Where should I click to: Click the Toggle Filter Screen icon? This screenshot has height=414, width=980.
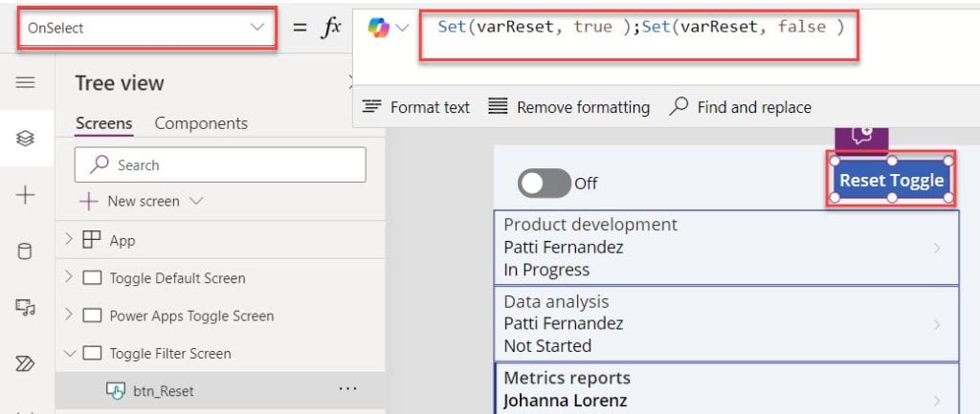[x=92, y=353]
